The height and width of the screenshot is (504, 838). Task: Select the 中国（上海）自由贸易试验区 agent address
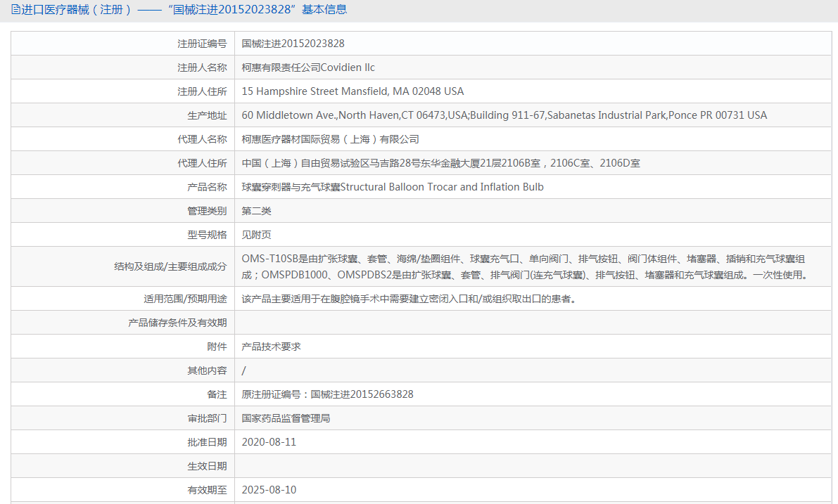[441, 163]
